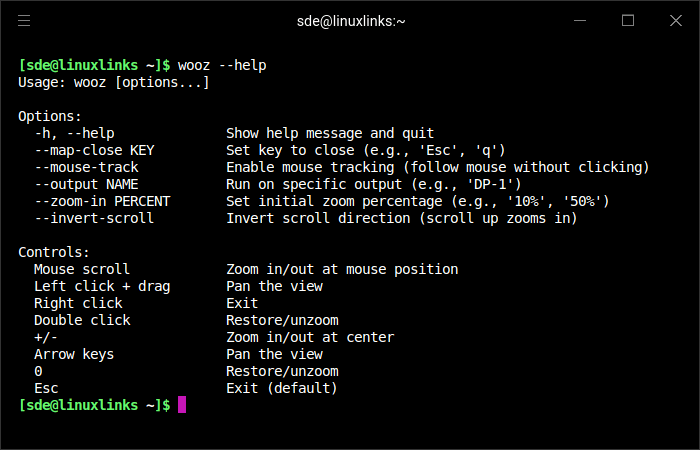
Task: Click the sde@linuxlinks window title
Action: click(349, 20)
